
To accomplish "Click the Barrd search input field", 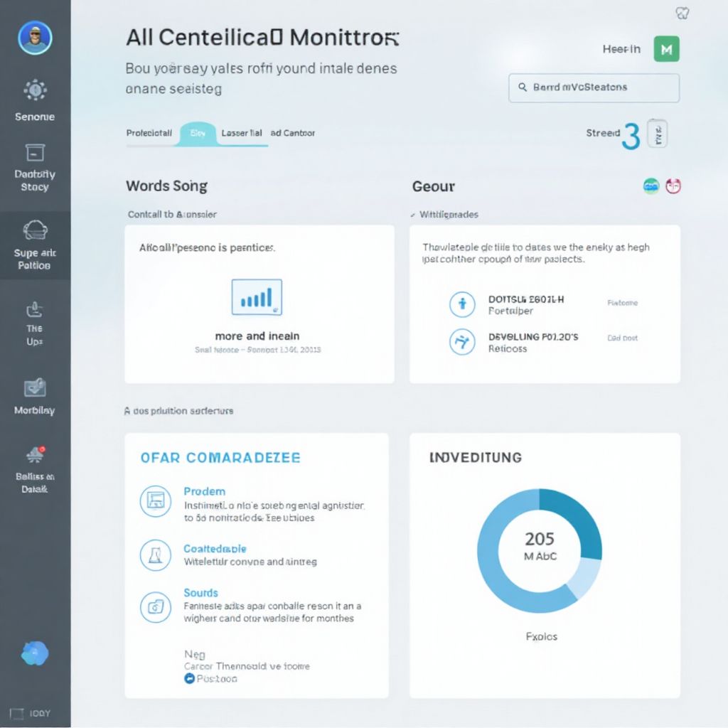I will pos(594,87).
